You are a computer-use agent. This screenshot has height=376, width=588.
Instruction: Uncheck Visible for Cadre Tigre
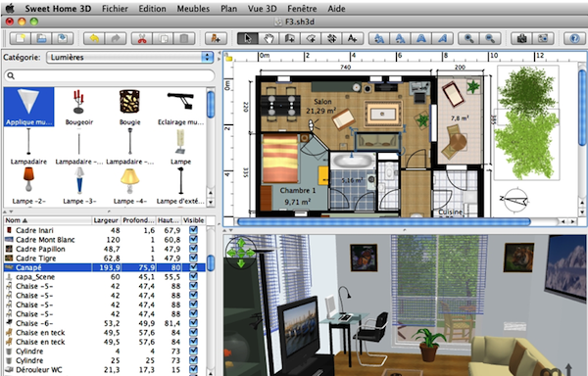193,258
